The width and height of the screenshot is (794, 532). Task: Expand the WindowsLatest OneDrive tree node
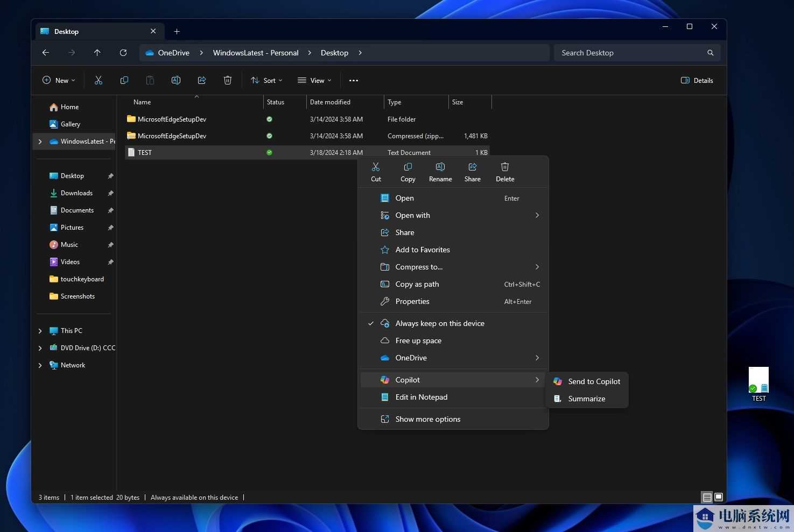point(40,141)
